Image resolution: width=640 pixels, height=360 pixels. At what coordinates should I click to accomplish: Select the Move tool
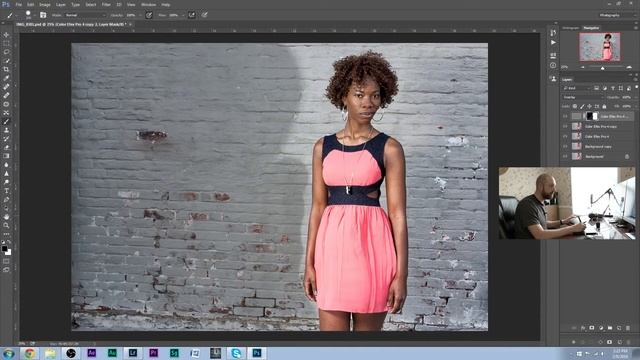6,35
